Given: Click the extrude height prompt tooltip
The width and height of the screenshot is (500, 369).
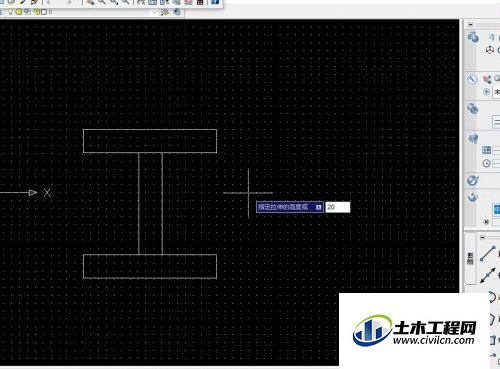Looking at the screenshot, I should [290, 207].
